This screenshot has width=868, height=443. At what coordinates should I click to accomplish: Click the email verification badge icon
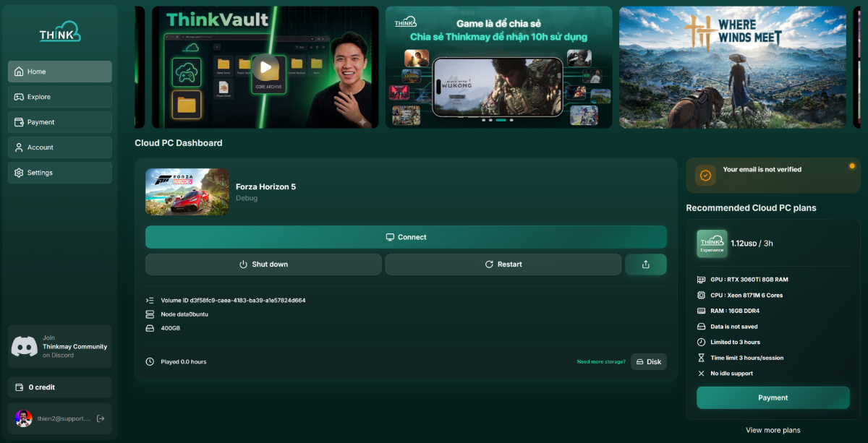coord(706,176)
